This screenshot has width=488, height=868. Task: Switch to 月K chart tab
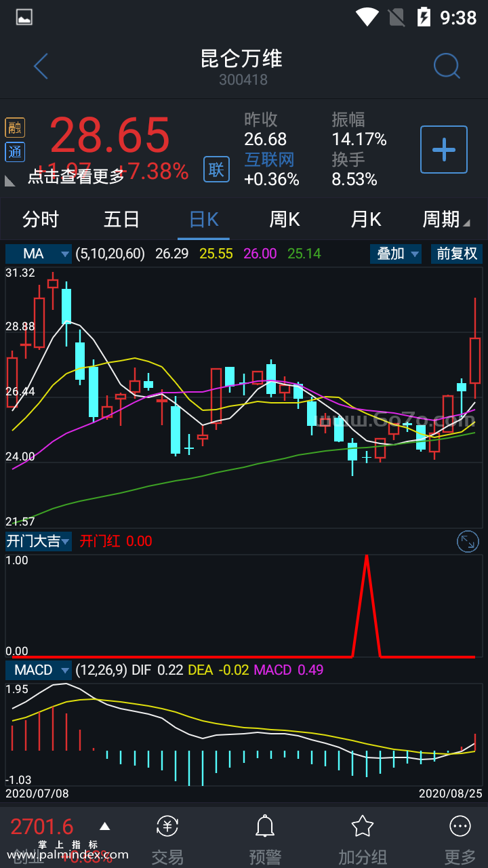(366, 219)
